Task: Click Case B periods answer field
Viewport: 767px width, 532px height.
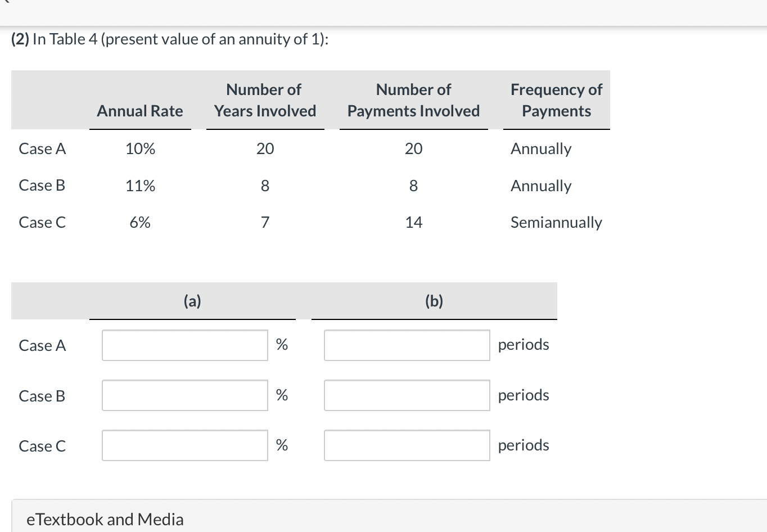Action: tap(407, 395)
